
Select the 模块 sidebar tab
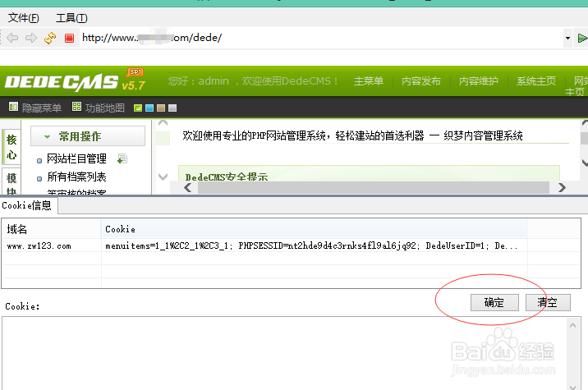coord(11,182)
